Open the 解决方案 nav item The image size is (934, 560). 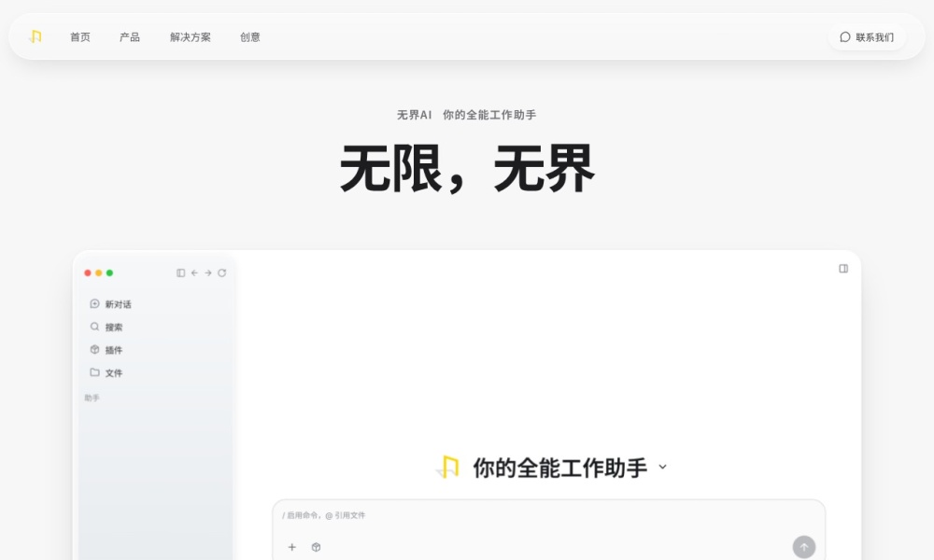[190, 37]
